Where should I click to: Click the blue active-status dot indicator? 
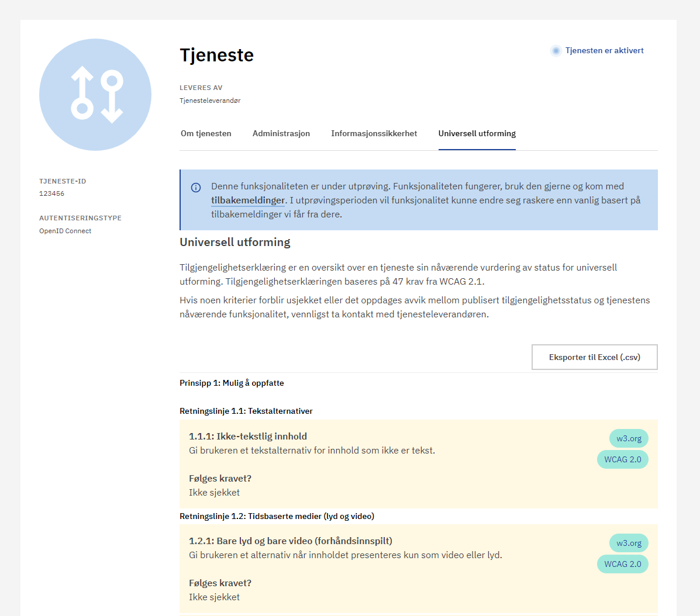pyautogui.click(x=556, y=51)
